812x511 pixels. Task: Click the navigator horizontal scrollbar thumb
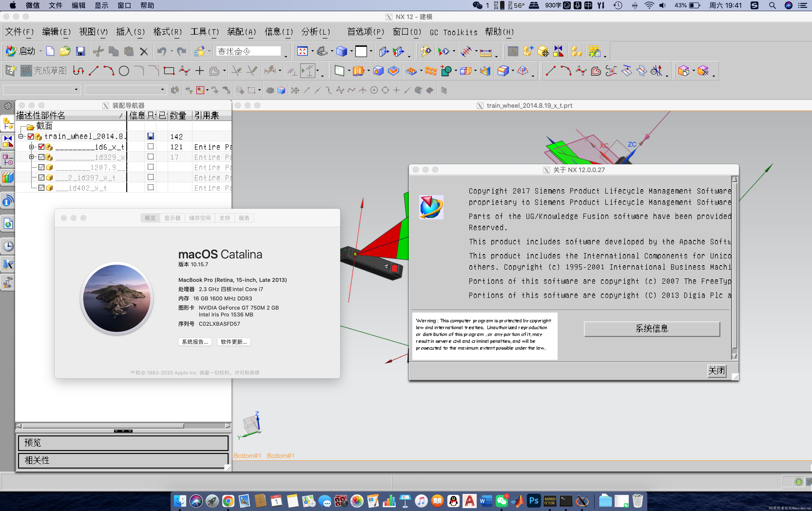tap(103, 426)
